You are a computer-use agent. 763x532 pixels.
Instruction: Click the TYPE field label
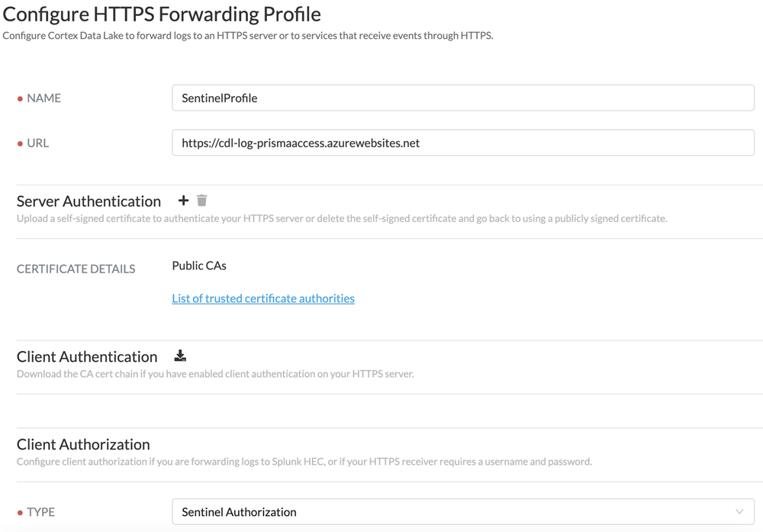(40, 512)
